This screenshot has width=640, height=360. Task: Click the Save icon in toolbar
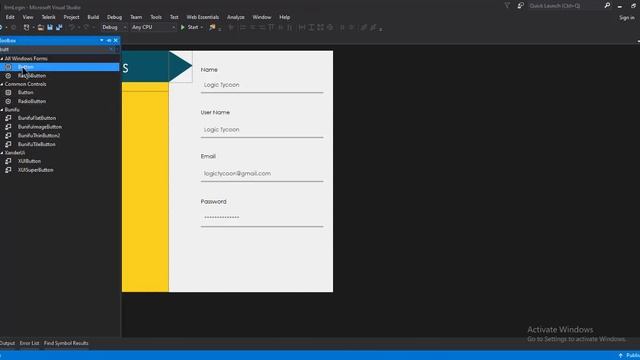(50, 27)
